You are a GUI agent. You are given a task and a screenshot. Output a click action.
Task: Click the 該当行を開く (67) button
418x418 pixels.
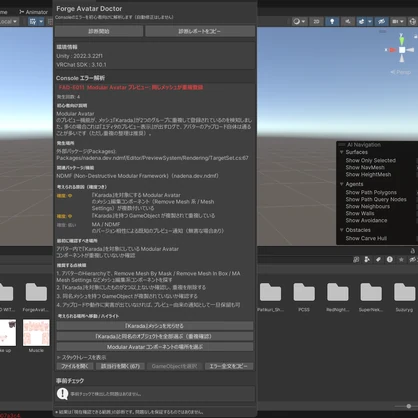(x=120, y=366)
